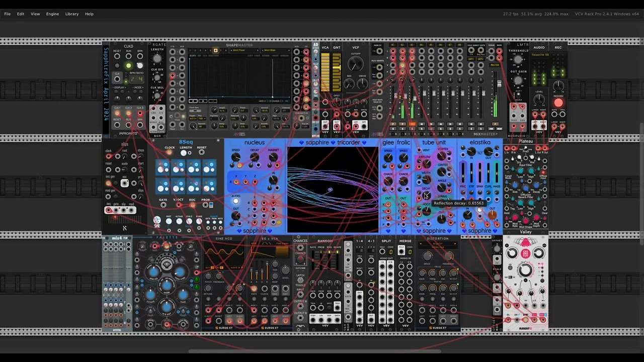Click REVERSE in ShapeMaster

coord(266,55)
